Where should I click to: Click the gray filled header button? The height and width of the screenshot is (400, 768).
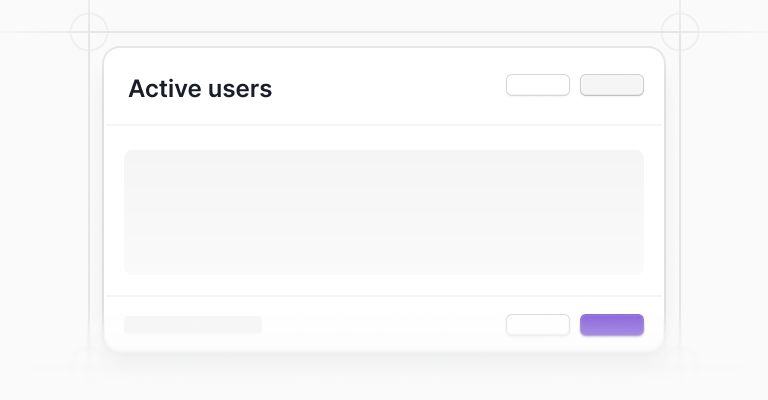pyautogui.click(x=612, y=85)
